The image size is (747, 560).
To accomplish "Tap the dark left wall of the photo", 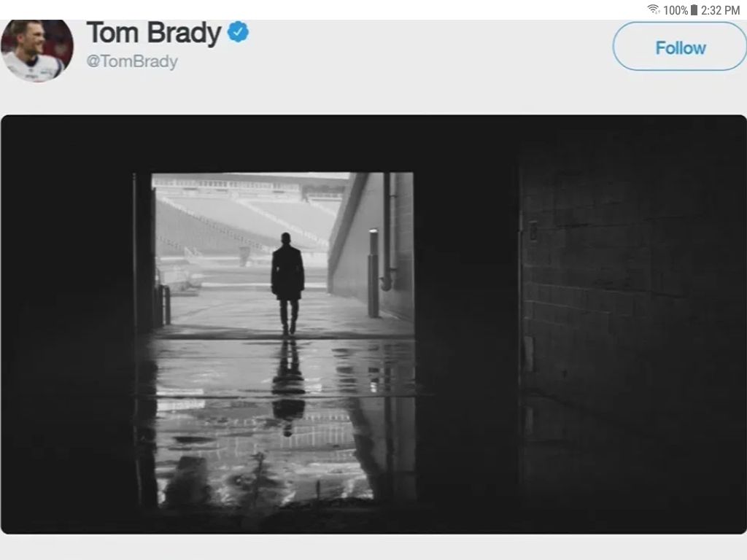I will point(66,328).
